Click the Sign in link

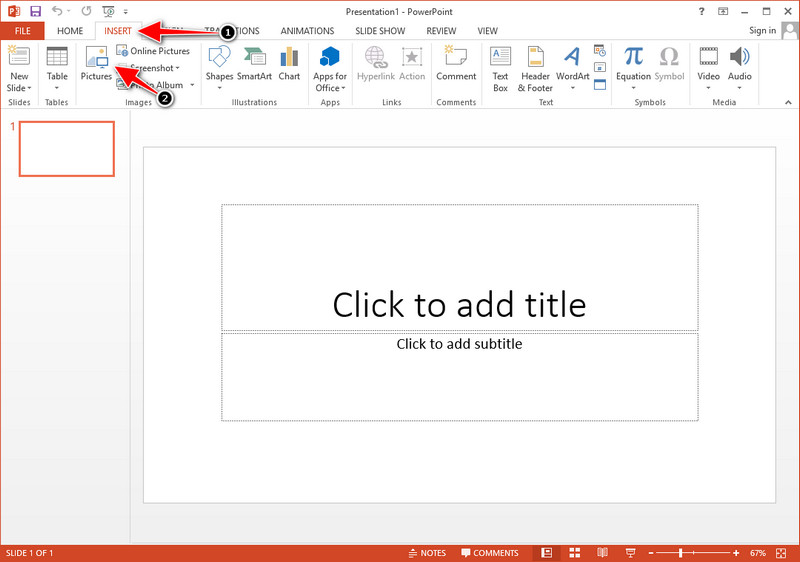coord(762,31)
